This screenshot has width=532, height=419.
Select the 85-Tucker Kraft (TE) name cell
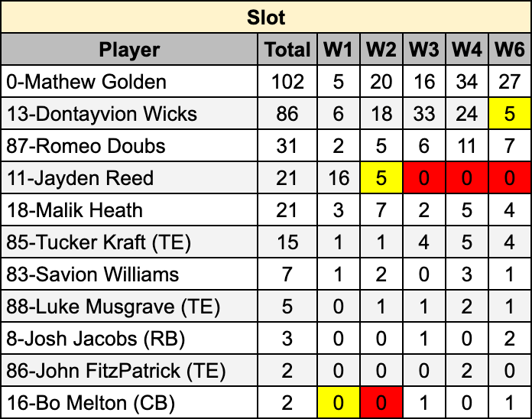pyautogui.click(x=99, y=242)
